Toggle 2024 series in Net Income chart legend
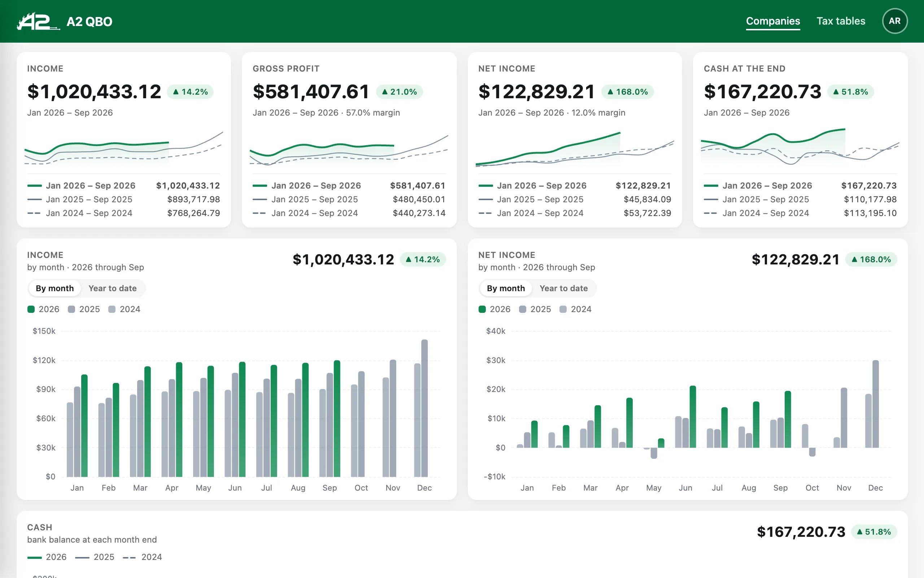The height and width of the screenshot is (578, 924). click(575, 309)
